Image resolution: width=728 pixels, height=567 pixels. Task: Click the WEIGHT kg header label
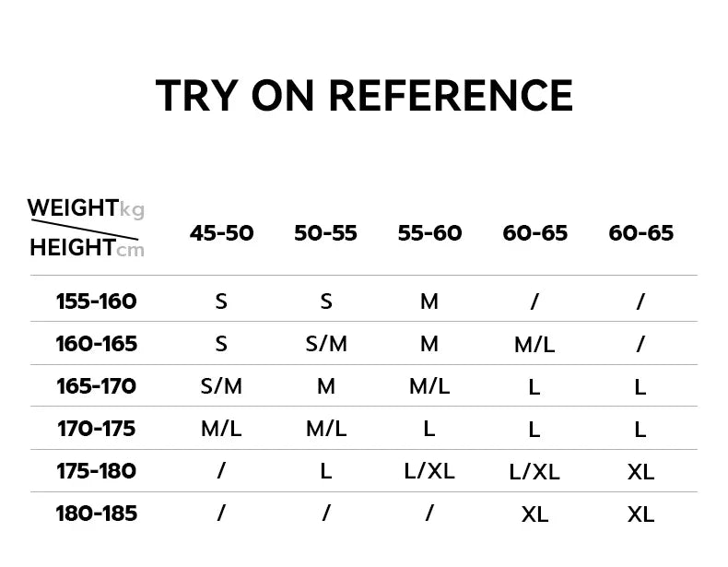(x=86, y=208)
